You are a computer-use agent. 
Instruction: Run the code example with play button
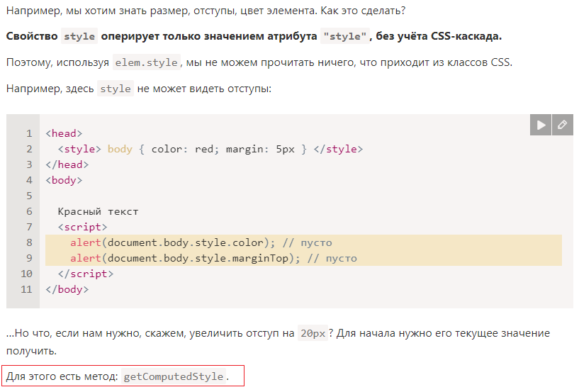tap(541, 125)
